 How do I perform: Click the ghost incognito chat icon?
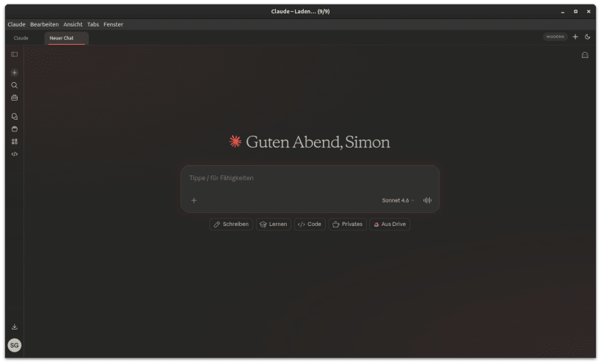click(585, 55)
